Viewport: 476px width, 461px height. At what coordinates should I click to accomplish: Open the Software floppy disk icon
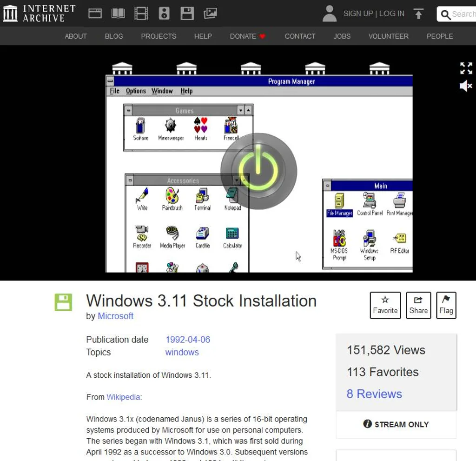pyautogui.click(x=187, y=13)
